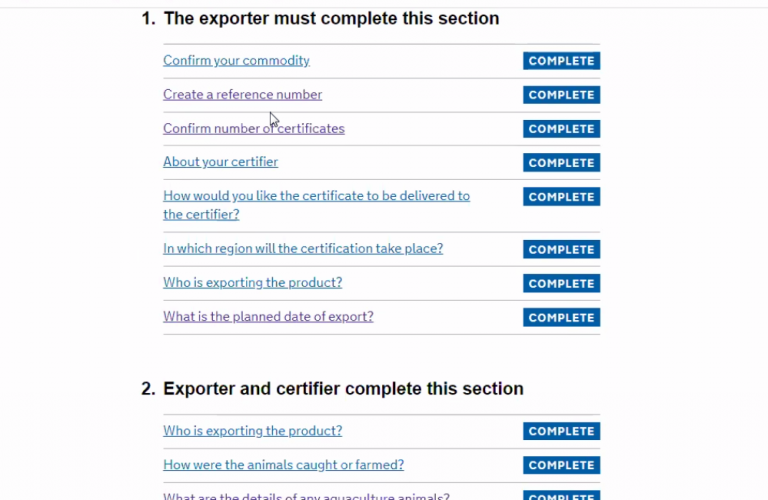Click COMPLETE badge beside About your certifier
768x500 pixels.
[x=561, y=163]
